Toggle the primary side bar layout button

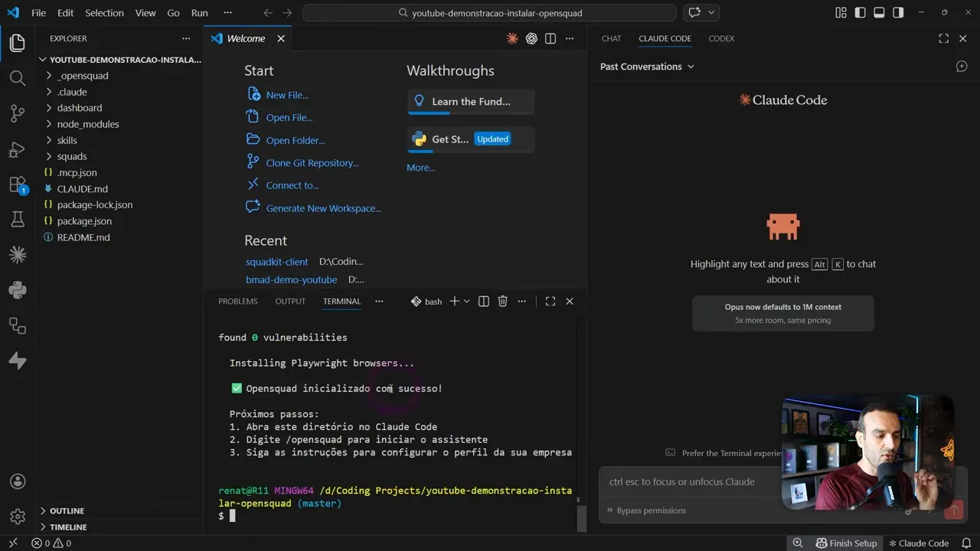pos(860,13)
